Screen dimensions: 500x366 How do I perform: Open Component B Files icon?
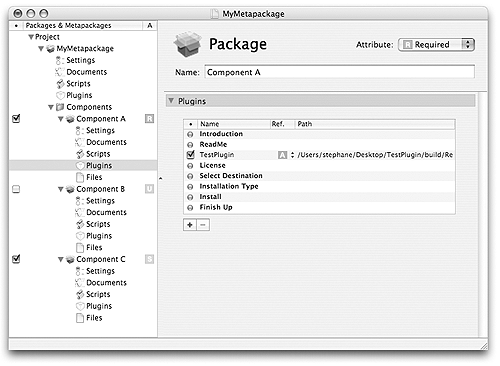coord(80,248)
